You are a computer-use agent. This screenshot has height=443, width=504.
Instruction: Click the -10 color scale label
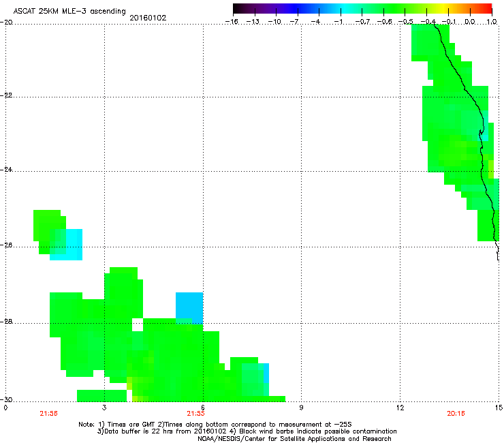(x=274, y=22)
